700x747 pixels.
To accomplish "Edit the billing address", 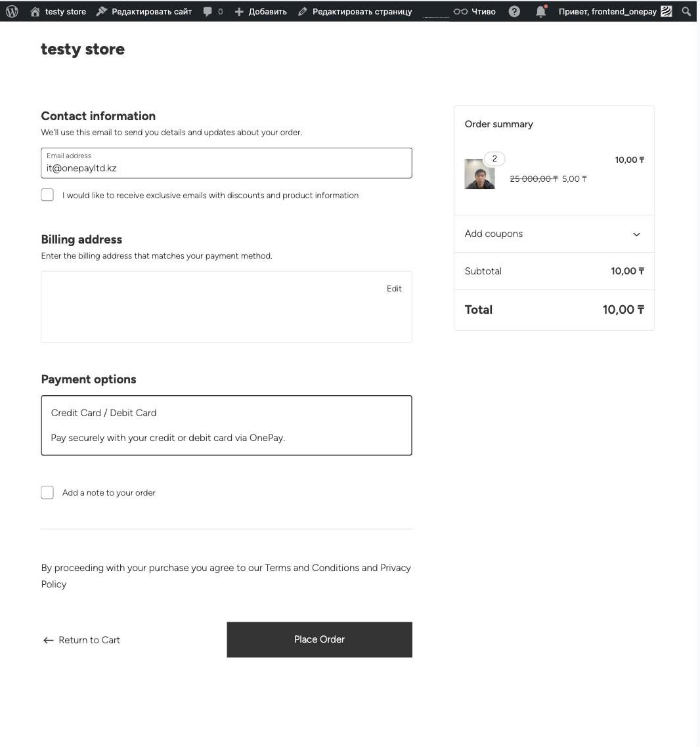I will click(394, 288).
